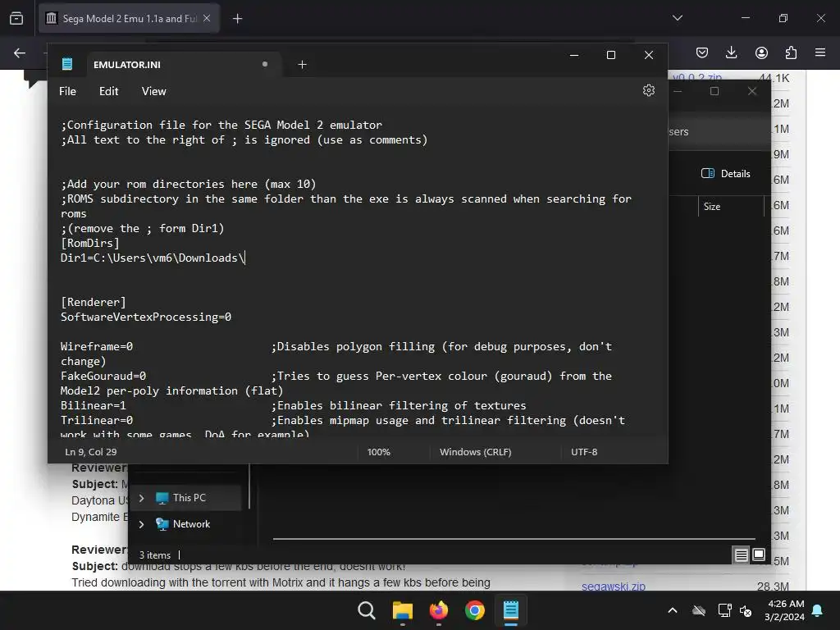This screenshot has width=840, height=630.
Task: Click UTF-8 encoding indicator
Action: [x=584, y=452]
